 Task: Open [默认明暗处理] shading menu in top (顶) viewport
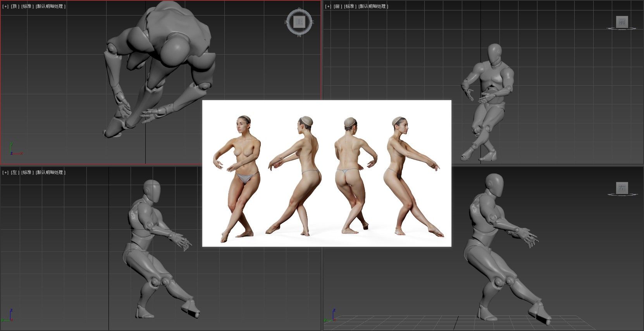tap(50, 6)
